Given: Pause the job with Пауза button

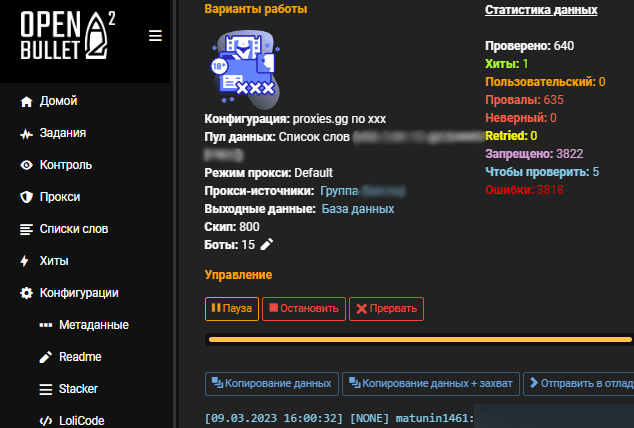Looking at the screenshot, I should click(232, 309).
